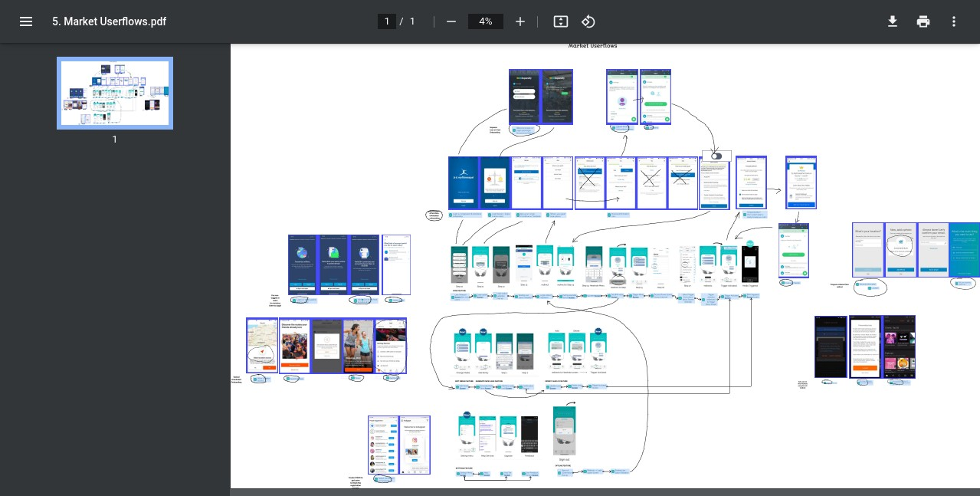Click the dark onboarding screens at the top
The width and height of the screenshot is (980, 496).
coord(541,97)
